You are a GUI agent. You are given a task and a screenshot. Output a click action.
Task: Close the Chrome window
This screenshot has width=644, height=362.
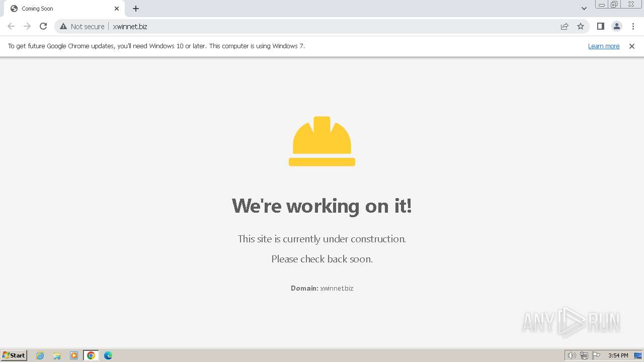point(631,5)
